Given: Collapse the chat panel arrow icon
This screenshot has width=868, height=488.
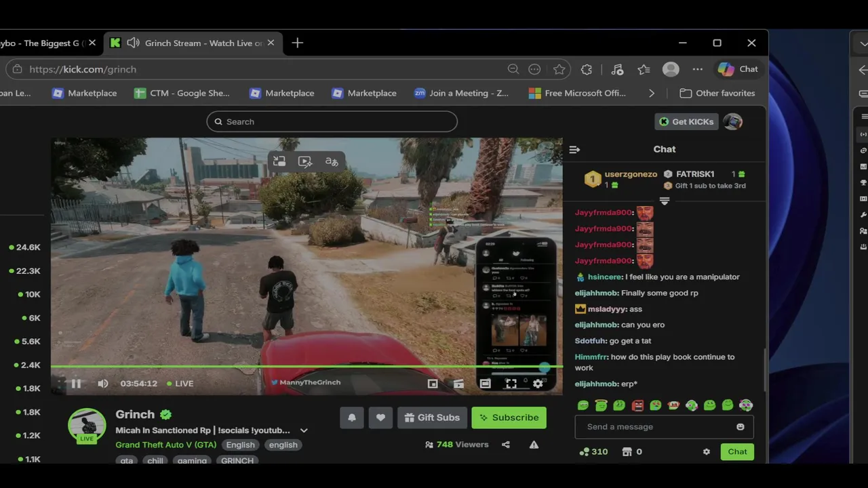Looking at the screenshot, I should 574,149.
